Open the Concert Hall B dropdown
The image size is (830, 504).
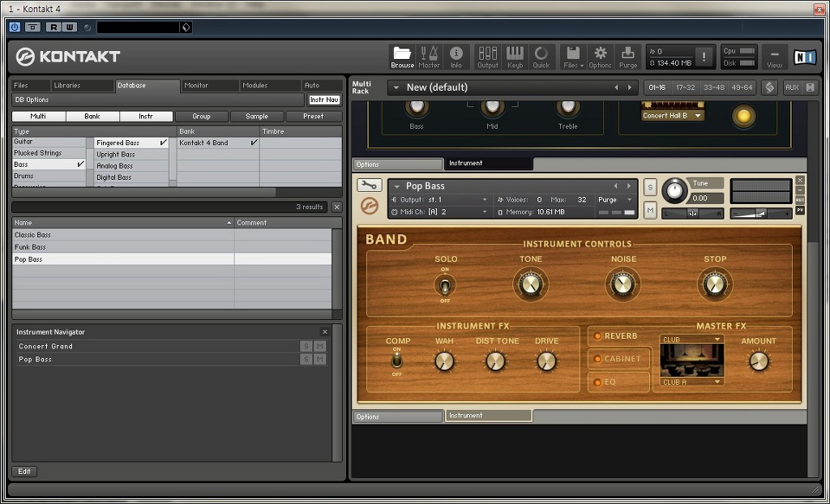[673, 115]
